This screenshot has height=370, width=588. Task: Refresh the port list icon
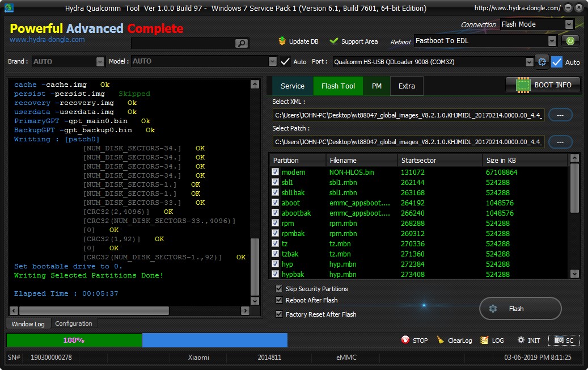pyautogui.click(x=542, y=62)
